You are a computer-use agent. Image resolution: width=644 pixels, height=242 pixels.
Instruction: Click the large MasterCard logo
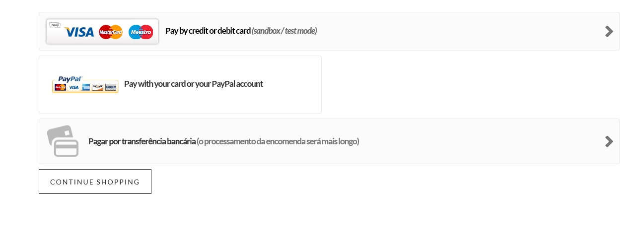[111, 32]
